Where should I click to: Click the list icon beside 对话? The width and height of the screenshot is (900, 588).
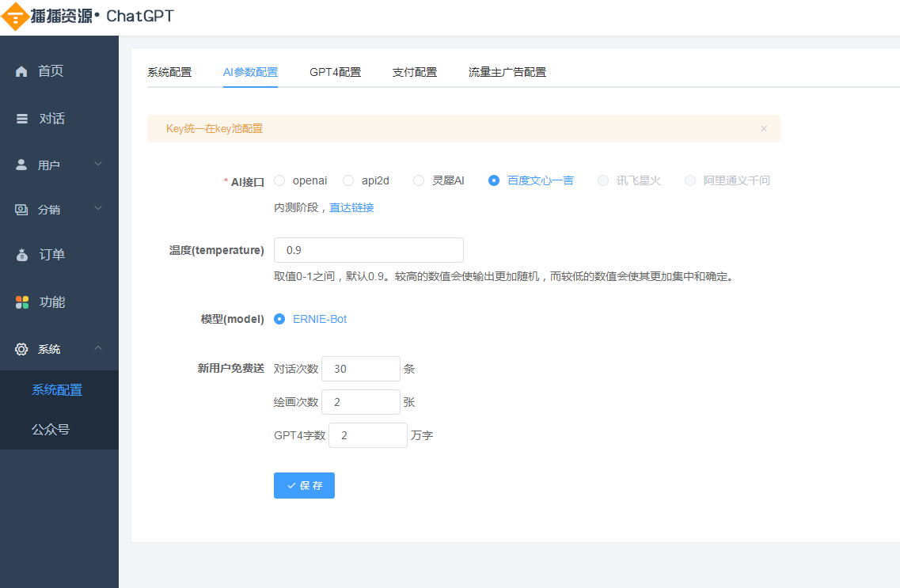point(22,119)
